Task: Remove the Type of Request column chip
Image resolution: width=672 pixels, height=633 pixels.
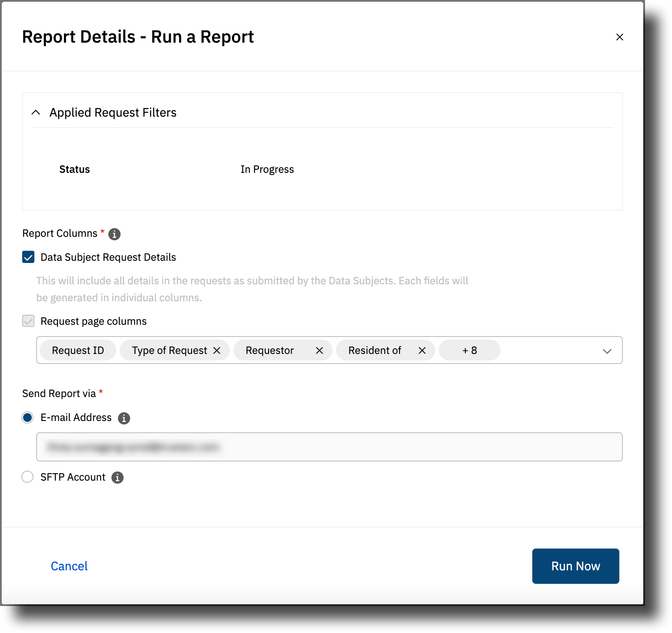Action: (x=217, y=350)
